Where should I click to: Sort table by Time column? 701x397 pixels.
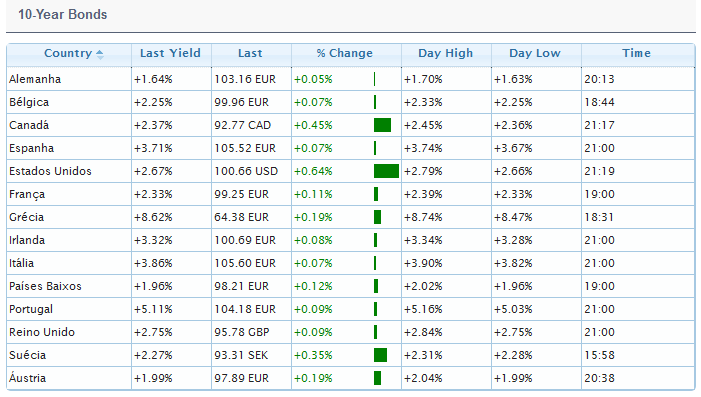(x=636, y=53)
